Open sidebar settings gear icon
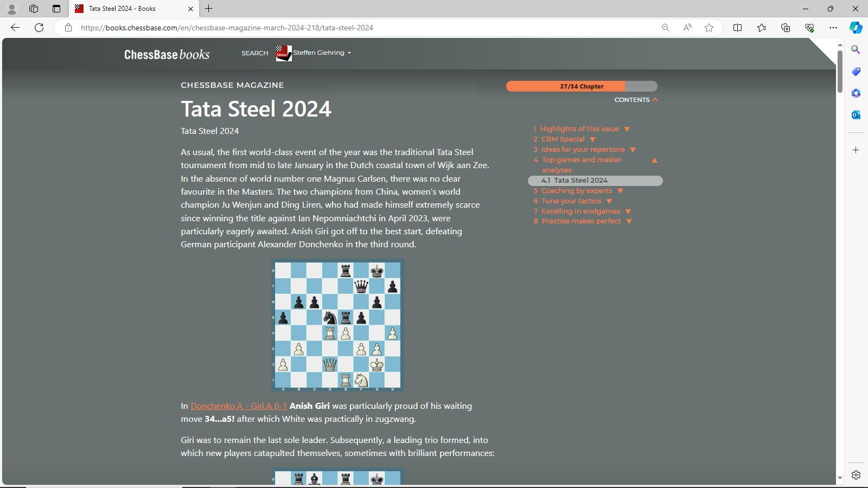The width and height of the screenshot is (868, 488). (x=856, y=475)
